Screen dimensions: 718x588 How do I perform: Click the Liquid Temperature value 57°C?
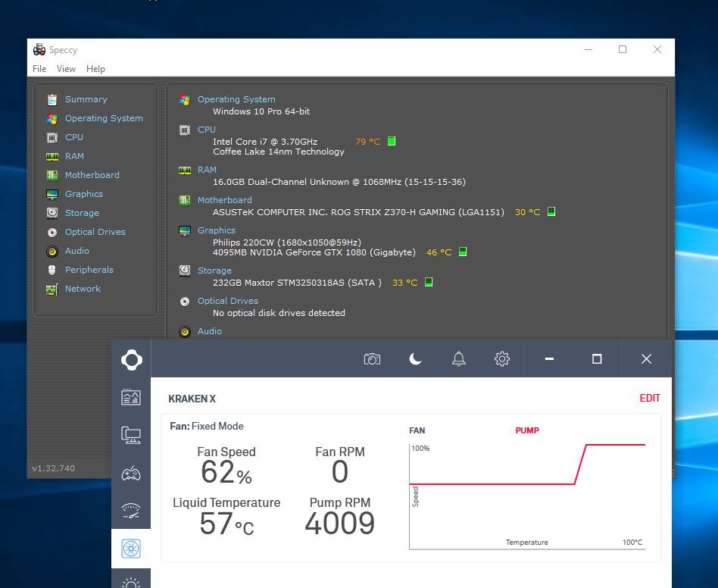coord(226,524)
